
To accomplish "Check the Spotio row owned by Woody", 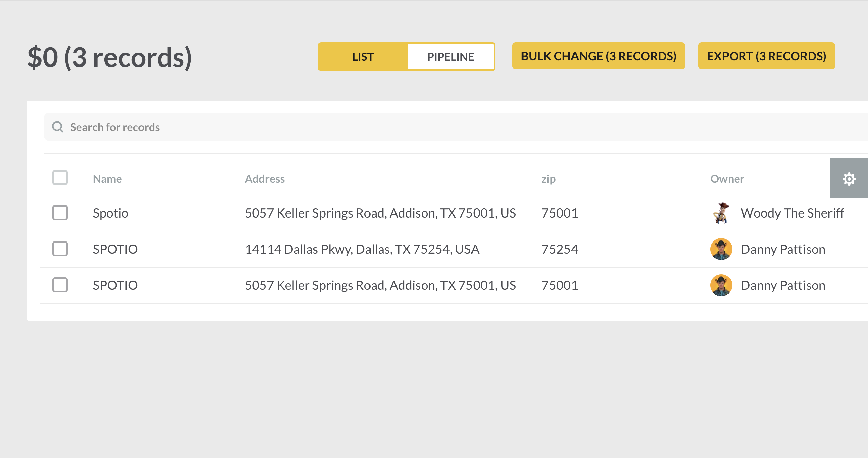I will pos(60,213).
